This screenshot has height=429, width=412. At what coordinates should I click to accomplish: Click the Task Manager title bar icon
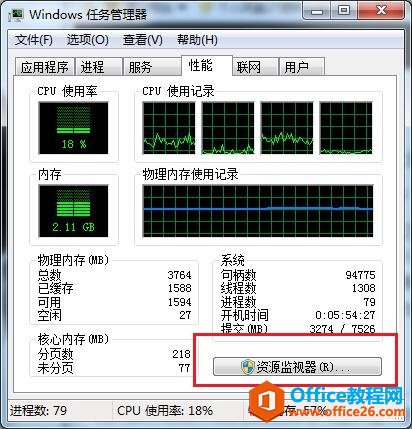[16, 15]
